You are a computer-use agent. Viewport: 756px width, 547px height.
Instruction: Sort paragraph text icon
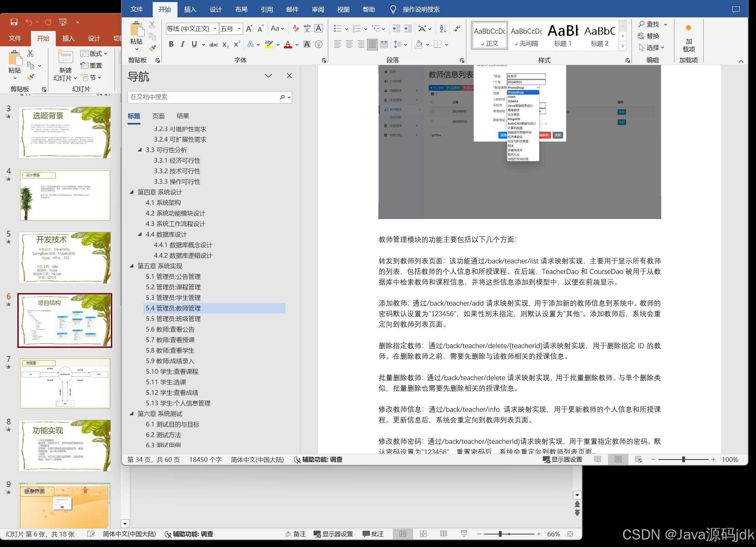point(443,29)
